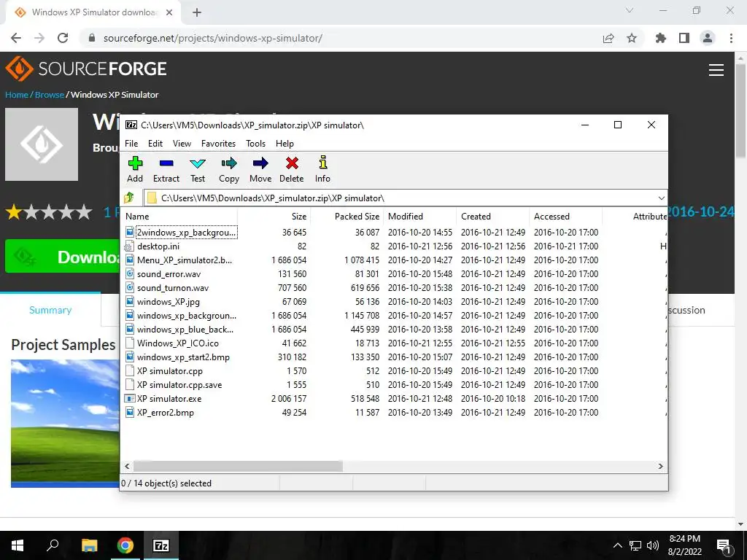747x560 pixels.
Task: Open taskbar search magnifier
Action: click(x=53, y=545)
